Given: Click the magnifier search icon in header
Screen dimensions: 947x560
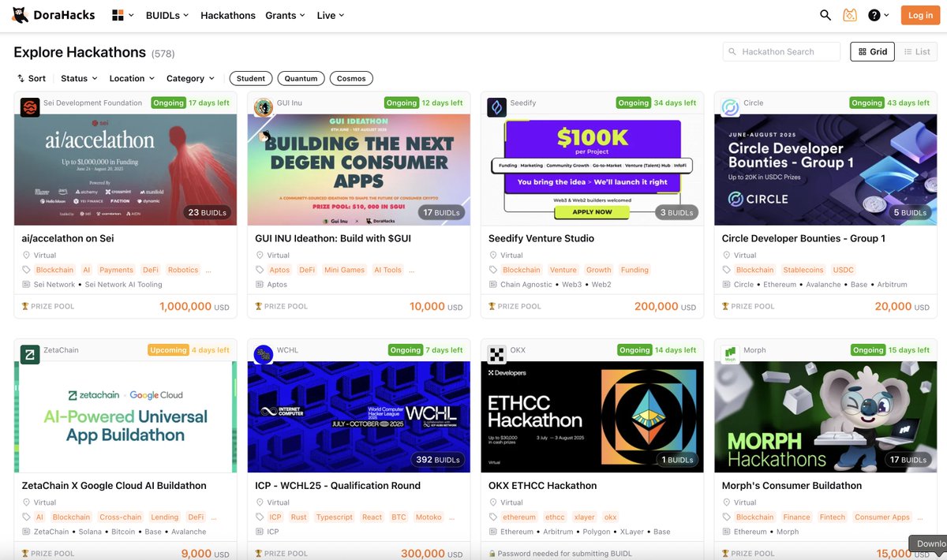Looking at the screenshot, I should pyautogui.click(x=825, y=15).
